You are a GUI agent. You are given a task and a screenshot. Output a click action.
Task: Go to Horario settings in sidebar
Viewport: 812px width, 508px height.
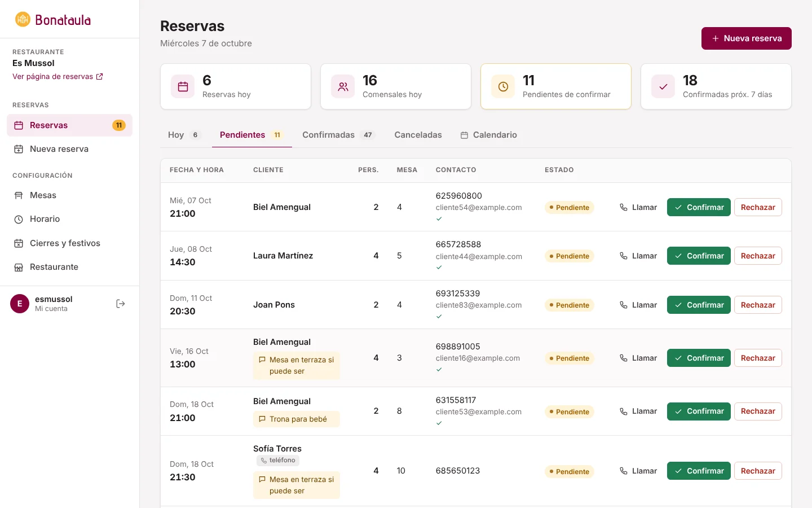point(69,219)
